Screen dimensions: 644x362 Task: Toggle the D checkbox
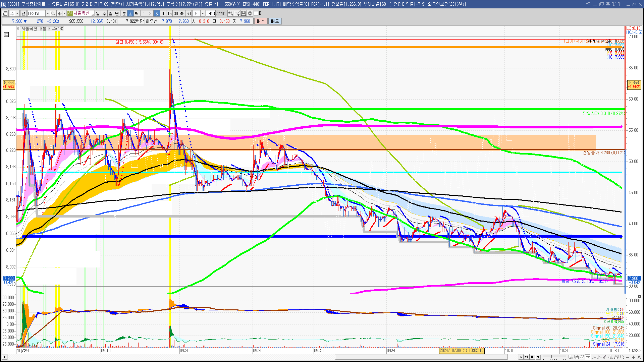[256, 13]
